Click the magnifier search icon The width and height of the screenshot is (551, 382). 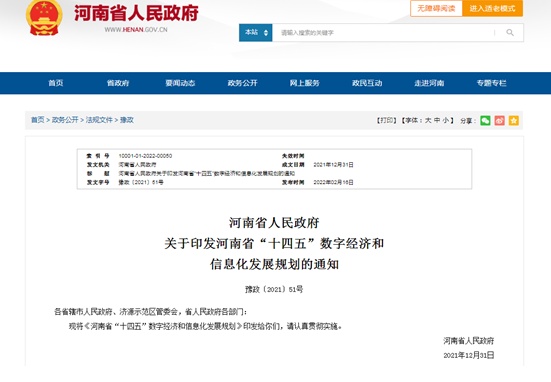point(510,33)
